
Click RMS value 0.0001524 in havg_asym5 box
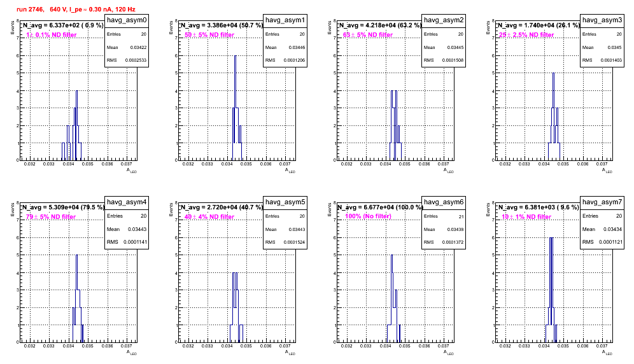pyautogui.click(x=294, y=242)
